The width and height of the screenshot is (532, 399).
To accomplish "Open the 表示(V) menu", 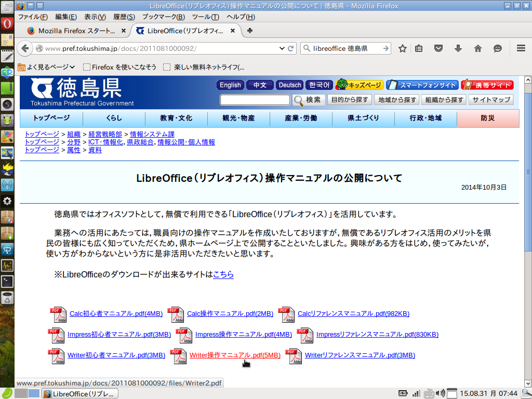I will point(95,17).
